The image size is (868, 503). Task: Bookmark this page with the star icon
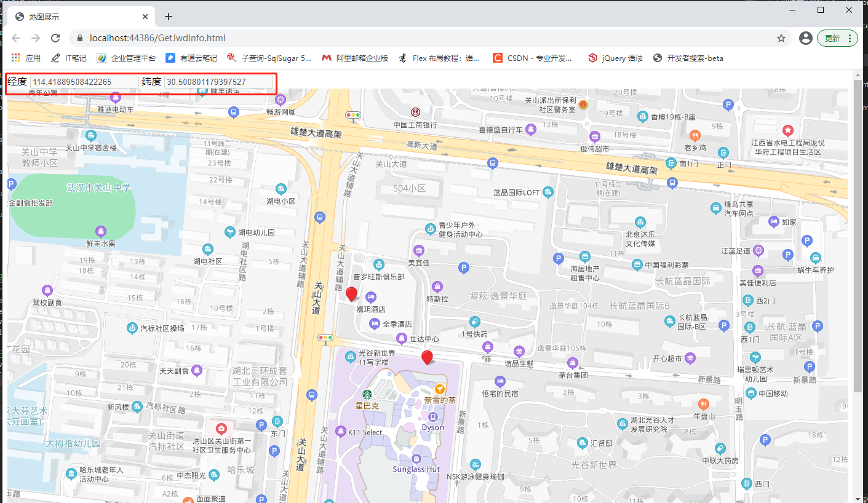pos(781,38)
